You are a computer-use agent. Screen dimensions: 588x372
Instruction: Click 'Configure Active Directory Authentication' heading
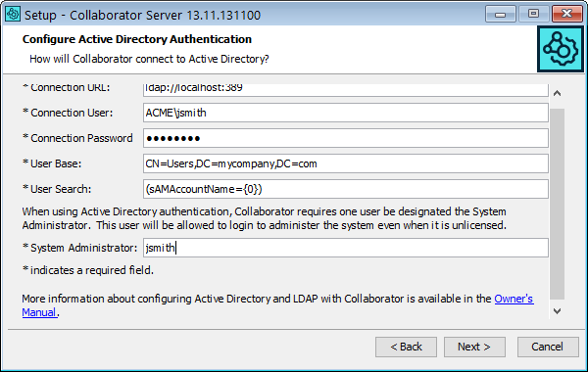pyautogui.click(x=137, y=39)
